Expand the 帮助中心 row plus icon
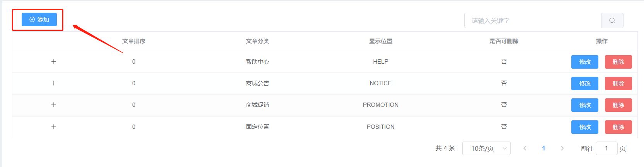This screenshot has height=167, width=644. (54, 62)
